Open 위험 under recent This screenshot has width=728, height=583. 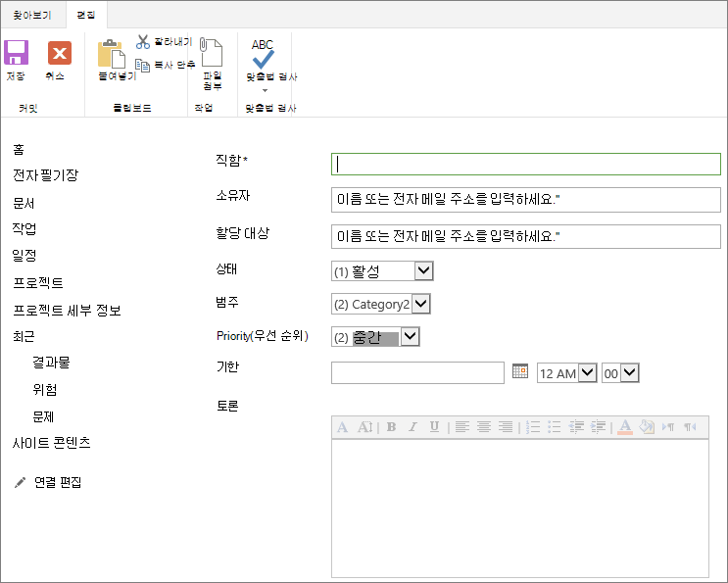click(44, 389)
